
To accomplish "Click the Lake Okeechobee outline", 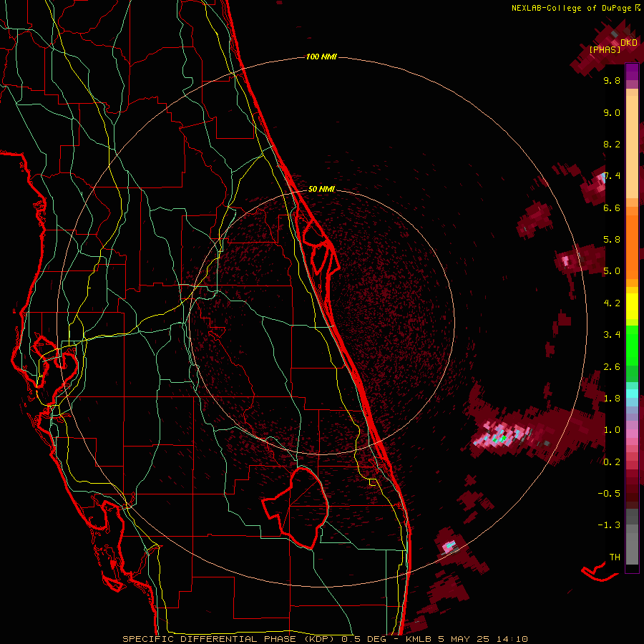I will [296, 507].
